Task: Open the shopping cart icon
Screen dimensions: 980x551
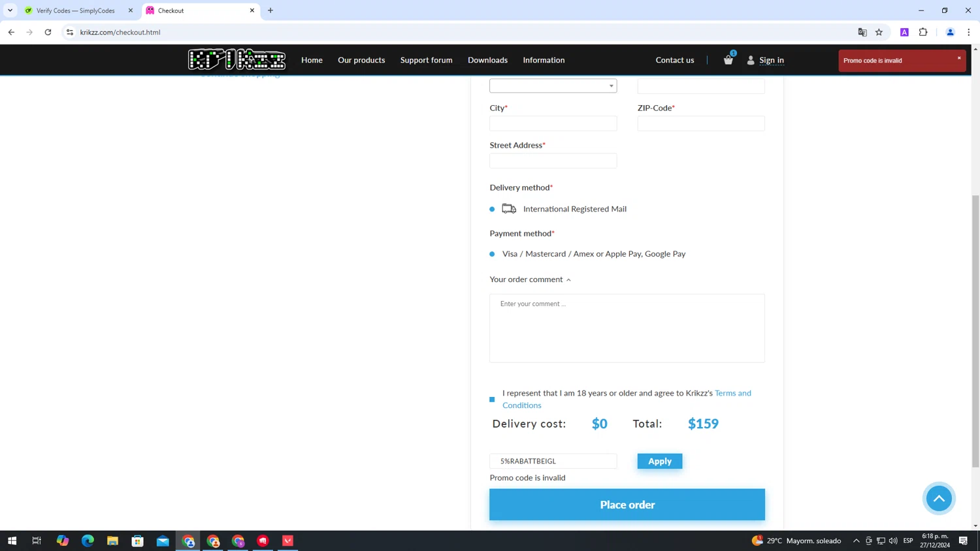Action: pos(728,60)
